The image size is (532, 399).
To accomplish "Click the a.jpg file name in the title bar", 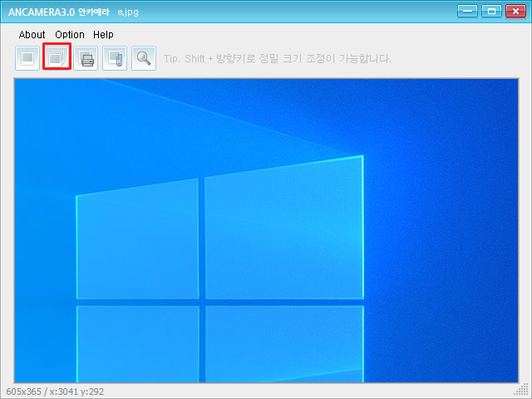I will click(x=128, y=12).
